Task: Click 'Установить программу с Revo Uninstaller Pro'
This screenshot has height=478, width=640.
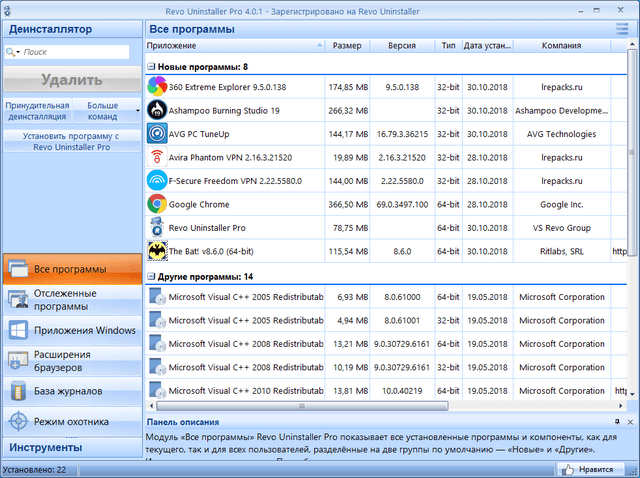Action: pos(71,141)
